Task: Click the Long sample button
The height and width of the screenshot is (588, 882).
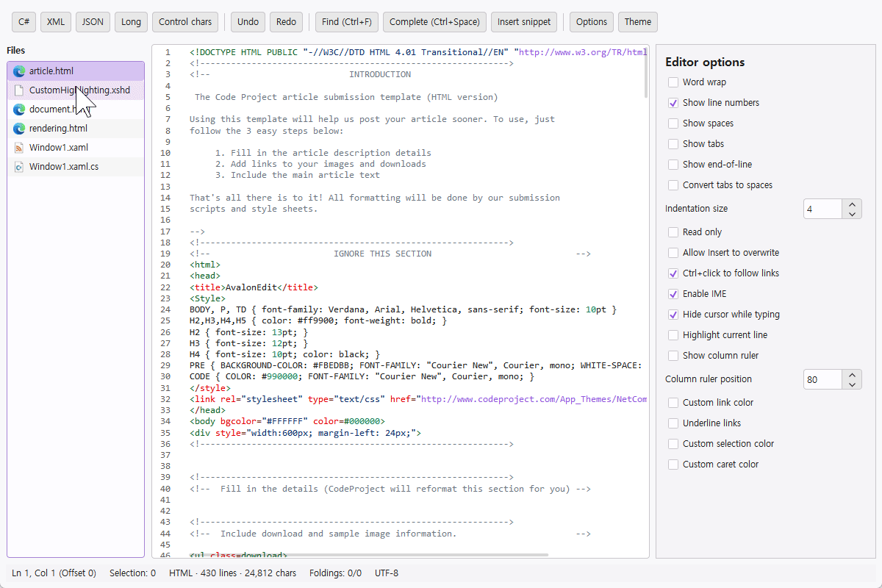Action: click(x=131, y=22)
